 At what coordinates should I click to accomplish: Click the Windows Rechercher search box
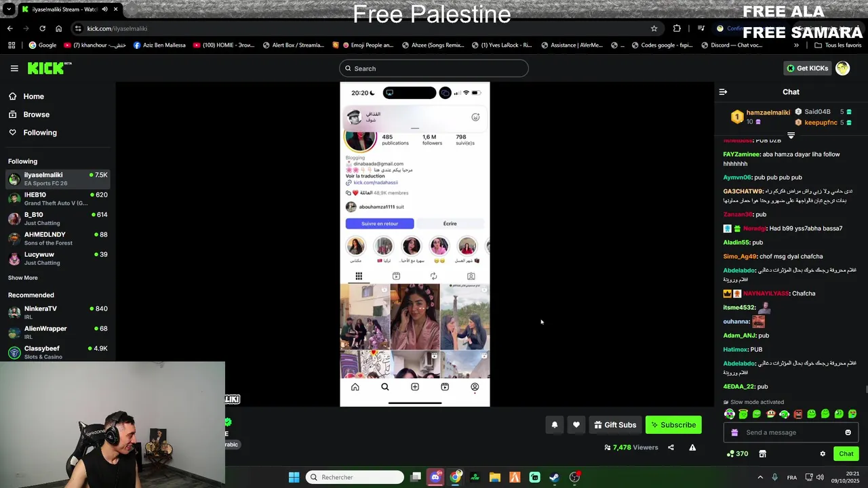[x=355, y=477]
